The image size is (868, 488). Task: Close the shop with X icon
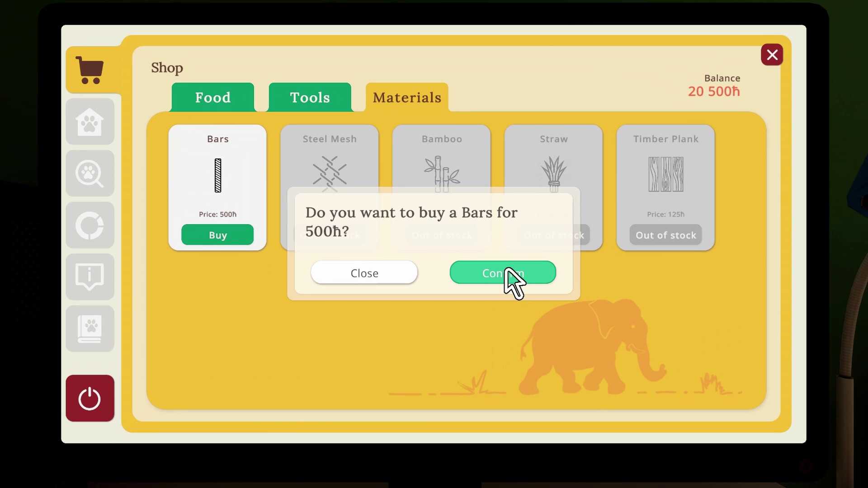771,55
